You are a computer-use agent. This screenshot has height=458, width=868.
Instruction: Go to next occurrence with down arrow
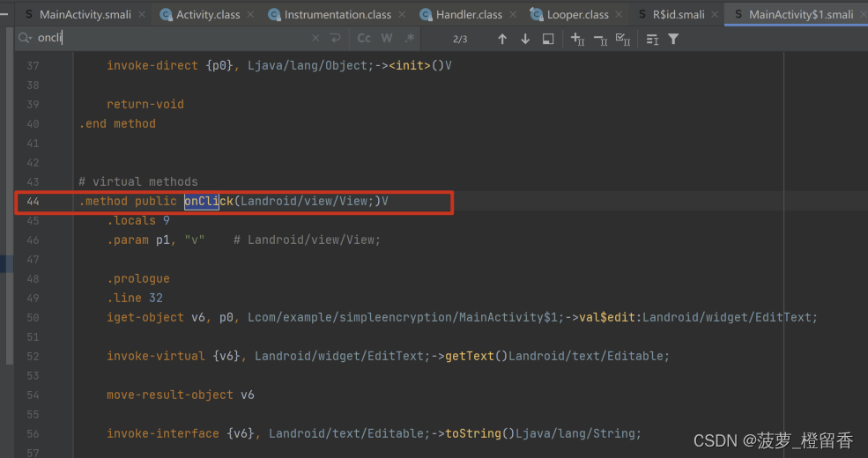click(525, 39)
